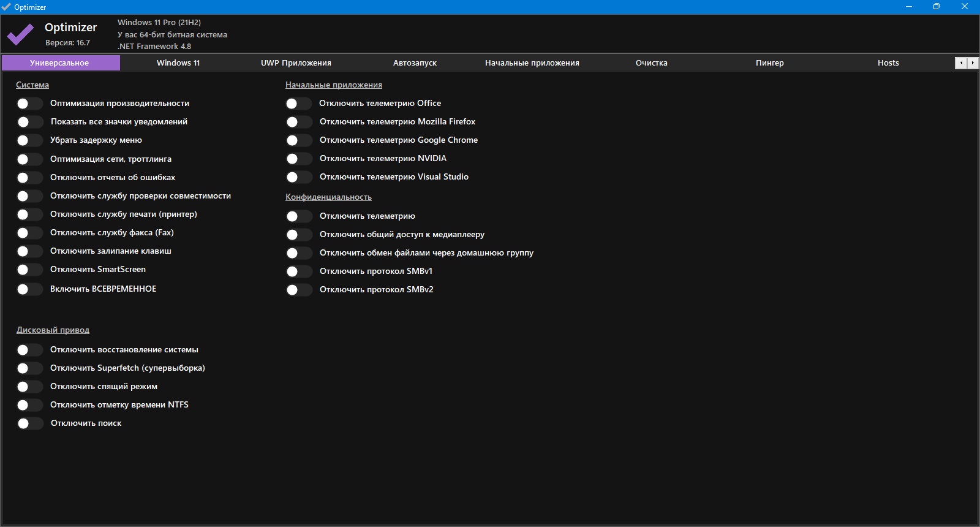Turn on Отключить службу печати (принтер)
980x527 pixels.
pyautogui.click(x=29, y=214)
